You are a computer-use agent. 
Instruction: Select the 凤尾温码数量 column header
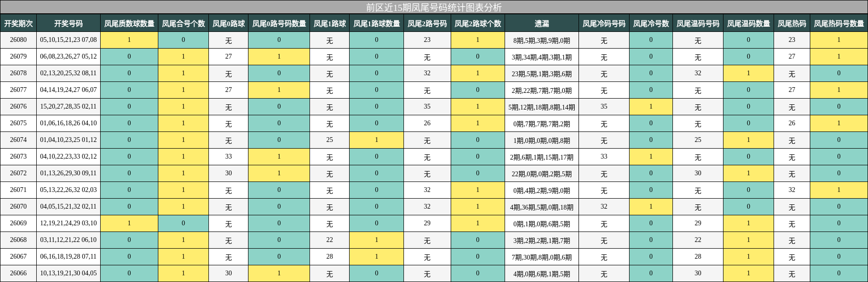tap(748, 23)
